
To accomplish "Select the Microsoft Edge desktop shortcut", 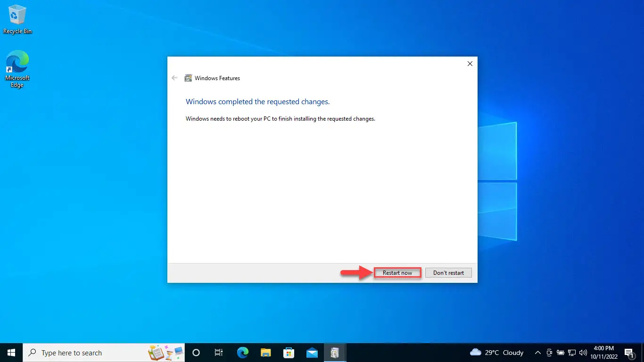I will 17,69.
